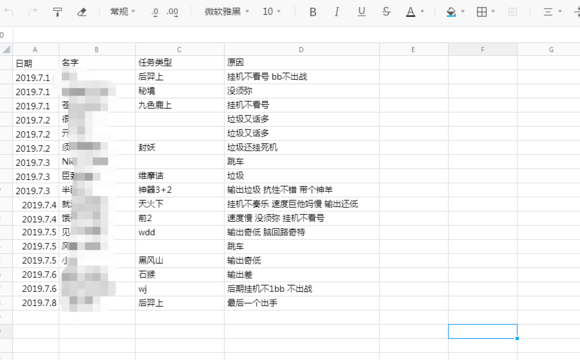580x360 pixels.
Task: Select column F header
Action: pyautogui.click(x=482, y=49)
